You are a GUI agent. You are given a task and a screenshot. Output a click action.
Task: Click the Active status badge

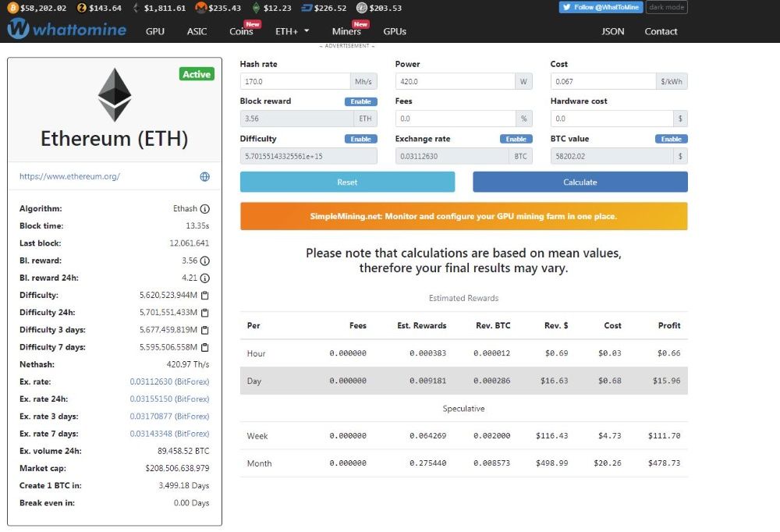click(197, 74)
